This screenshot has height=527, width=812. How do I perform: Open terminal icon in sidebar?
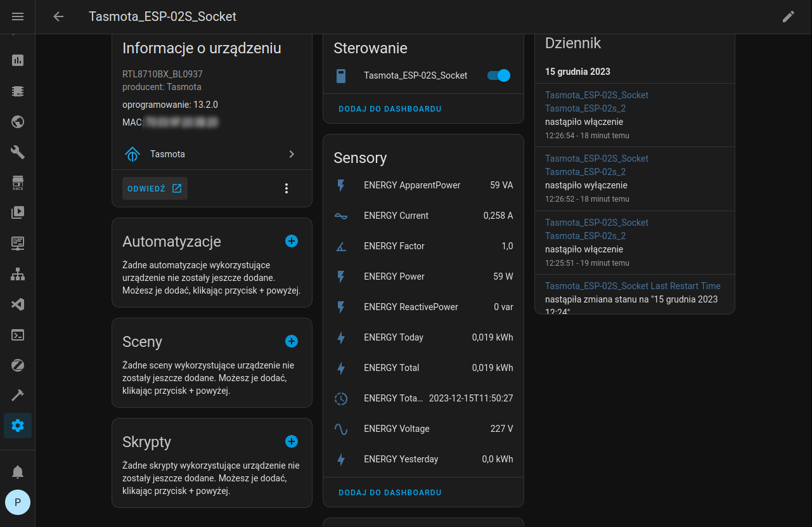coord(18,335)
